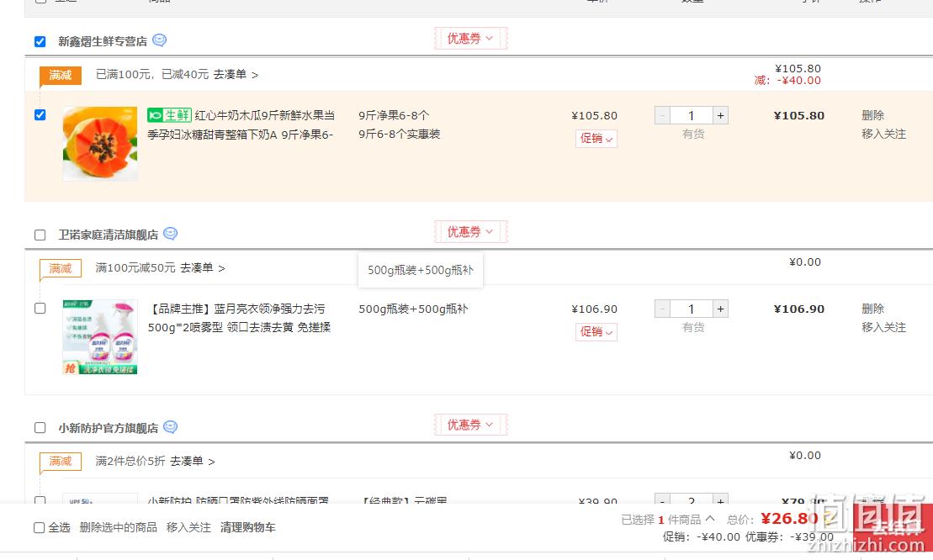The image size is (933, 560).
Task: Click 蓝月亮 spec 500g瓶装+500g瓶补 in its row
Action: tap(413, 309)
